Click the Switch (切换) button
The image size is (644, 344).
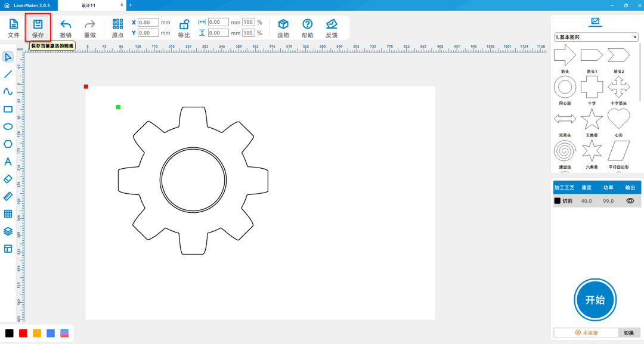(x=628, y=333)
